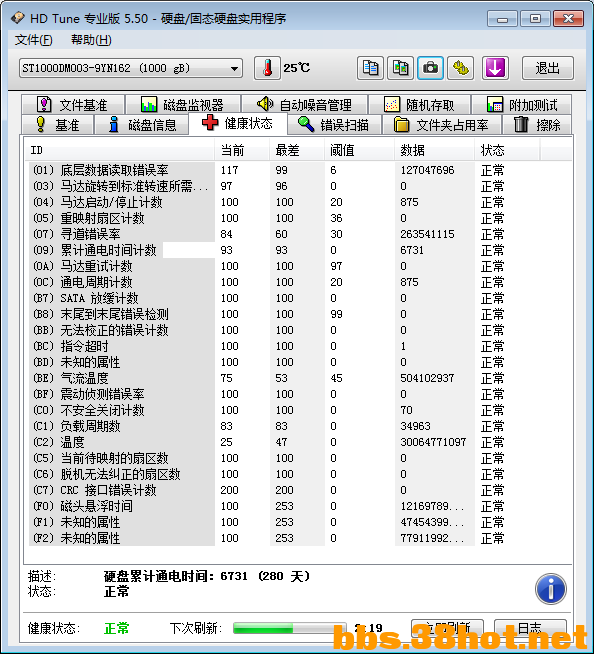Click the 日志 button
Screen dimensions: 594x654
[x=530, y=629]
